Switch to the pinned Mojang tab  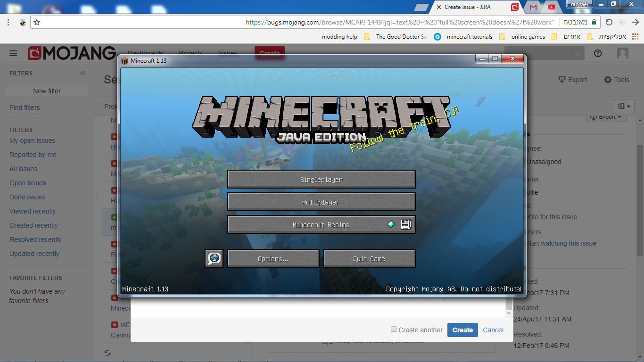(x=515, y=7)
